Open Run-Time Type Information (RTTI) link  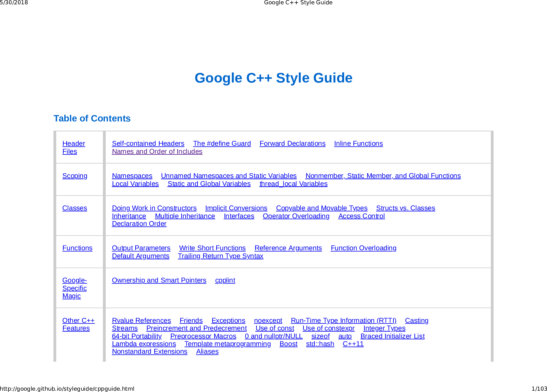(x=343, y=320)
